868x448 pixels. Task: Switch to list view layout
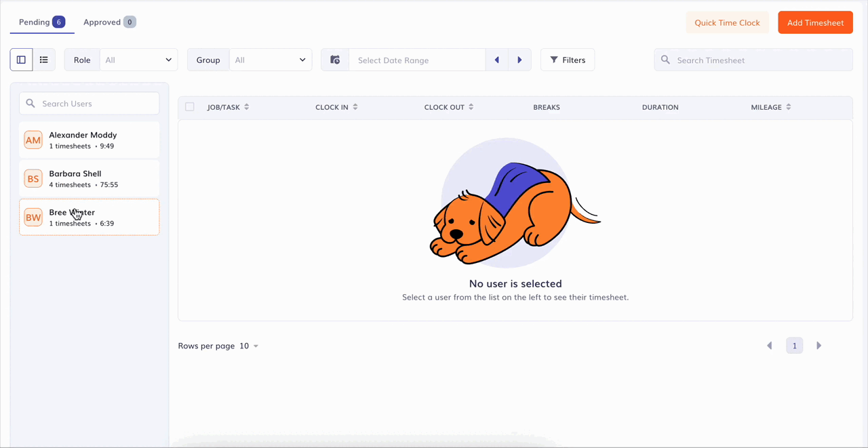[x=43, y=60]
